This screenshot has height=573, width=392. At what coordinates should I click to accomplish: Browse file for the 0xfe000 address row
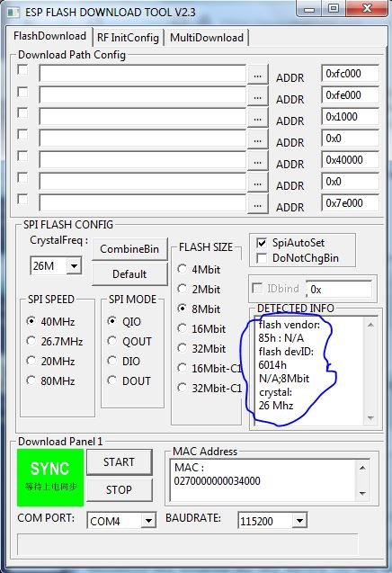(x=257, y=97)
